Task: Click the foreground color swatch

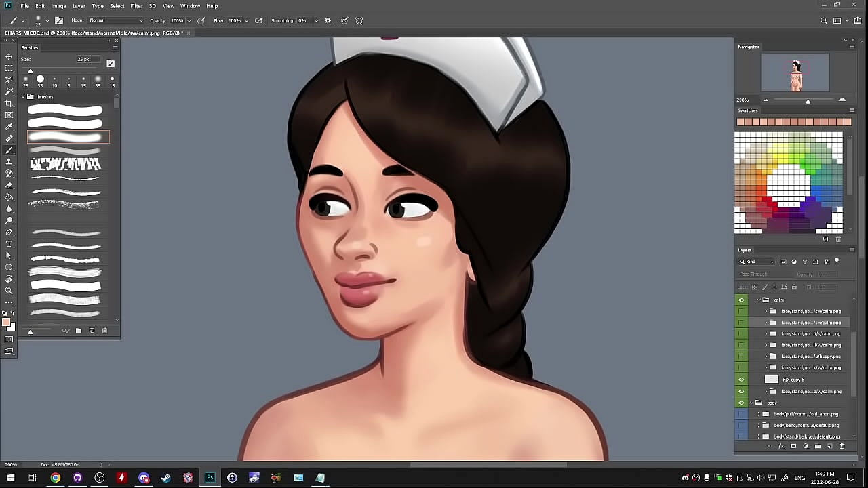Action: pos(6,323)
